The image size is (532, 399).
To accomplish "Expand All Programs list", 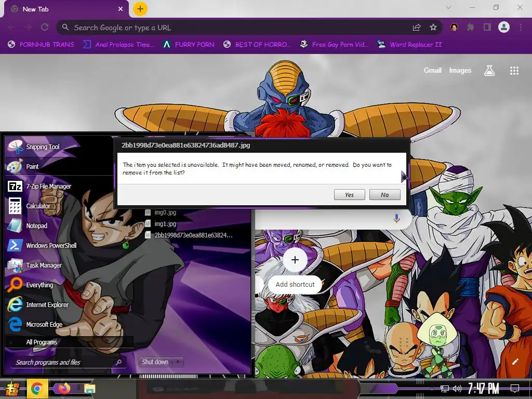I will [x=69, y=342].
